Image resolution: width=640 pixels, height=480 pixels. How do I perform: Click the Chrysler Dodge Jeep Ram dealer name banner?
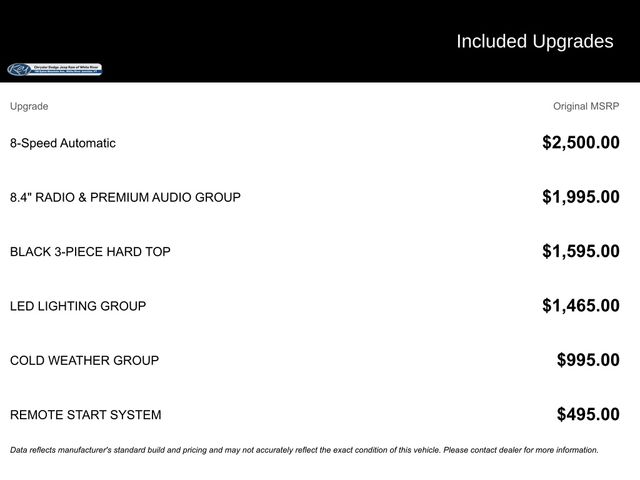(67, 67)
